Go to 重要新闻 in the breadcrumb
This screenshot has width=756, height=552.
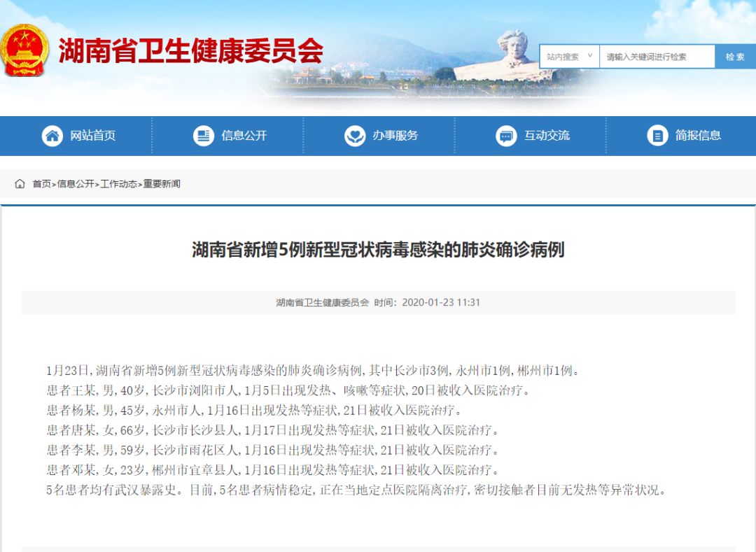162,183
